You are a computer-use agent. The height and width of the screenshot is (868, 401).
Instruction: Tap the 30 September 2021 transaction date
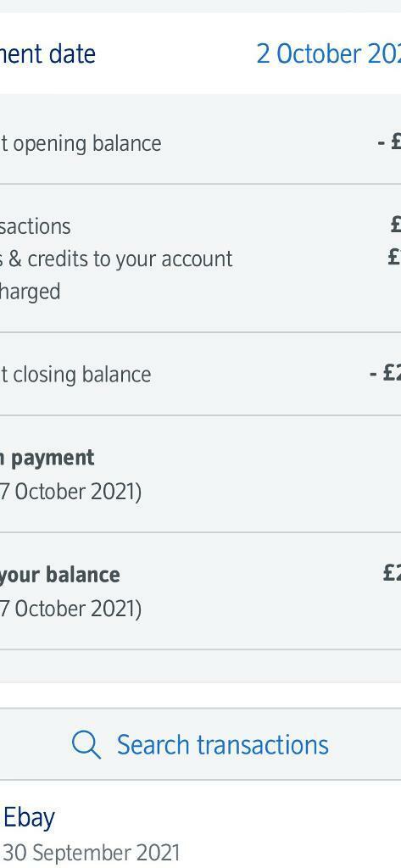[92, 853]
